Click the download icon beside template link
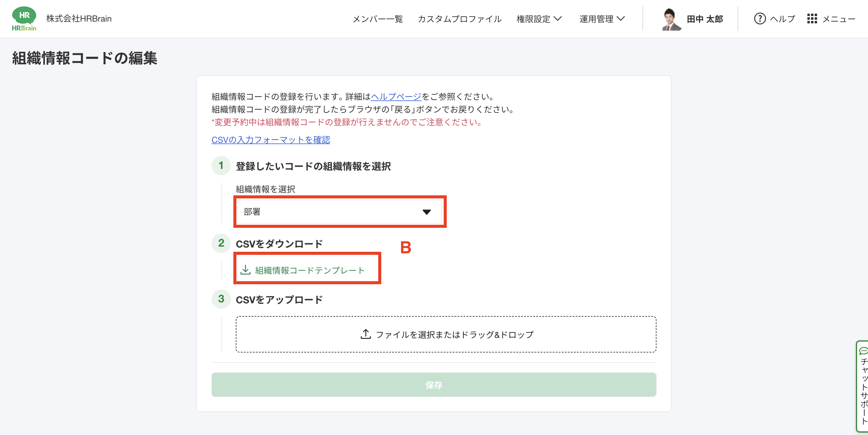This screenshot has width=868, height=435. point(245,270)
